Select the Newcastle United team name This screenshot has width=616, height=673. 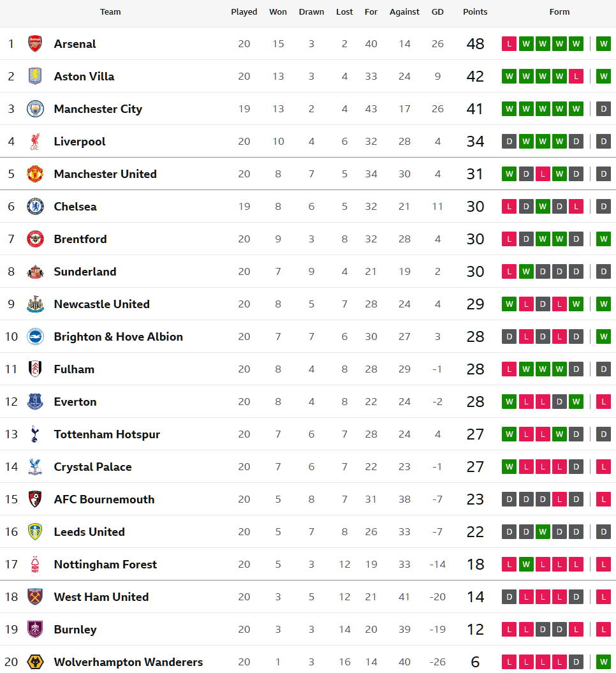101,304
